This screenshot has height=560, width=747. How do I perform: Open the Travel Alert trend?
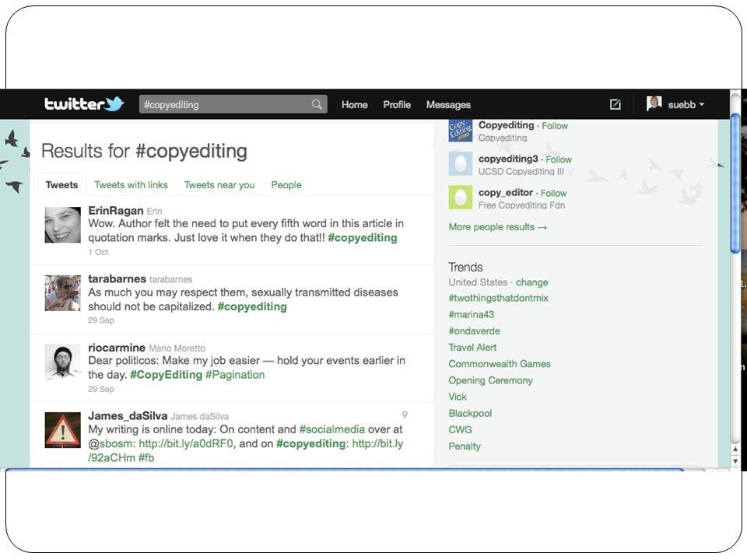[472, 347]
